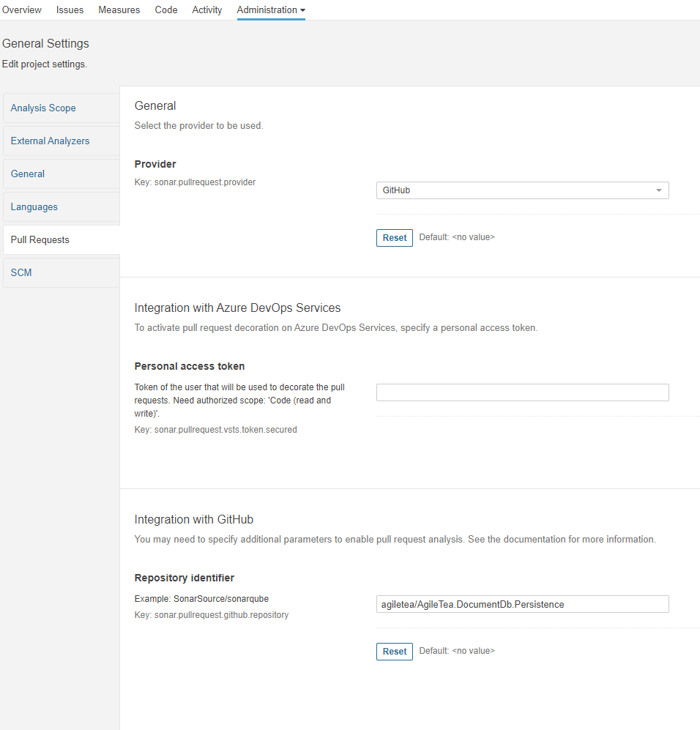Select Pull Requests settings category
The width and height of the screenshot is (700, 730).
pos(62,239)
